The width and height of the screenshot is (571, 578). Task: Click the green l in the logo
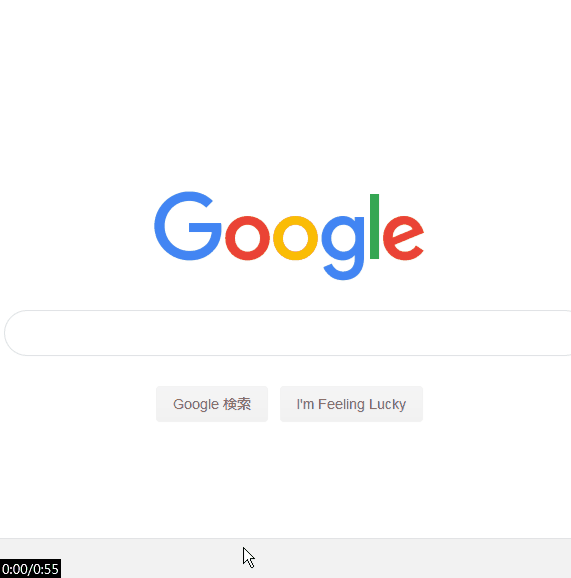point(375,226)
